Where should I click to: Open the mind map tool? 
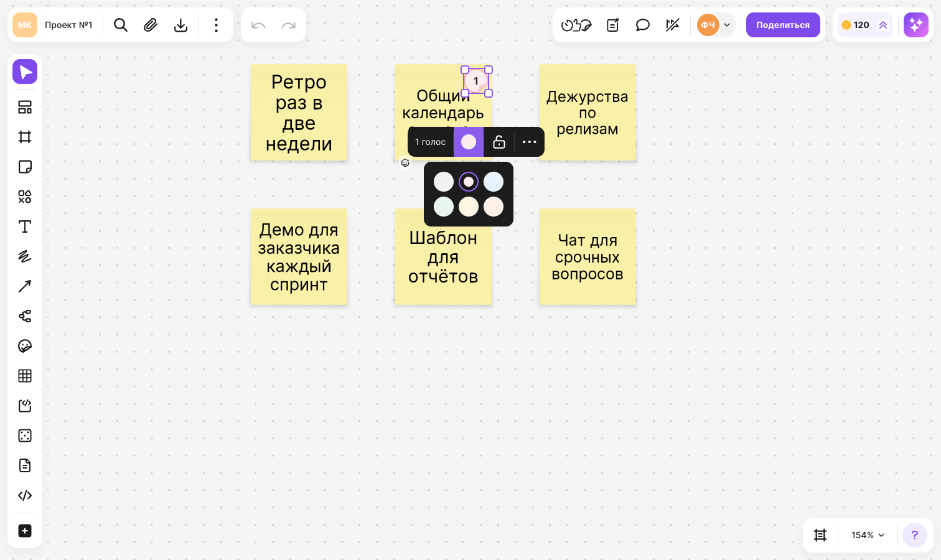25,316
